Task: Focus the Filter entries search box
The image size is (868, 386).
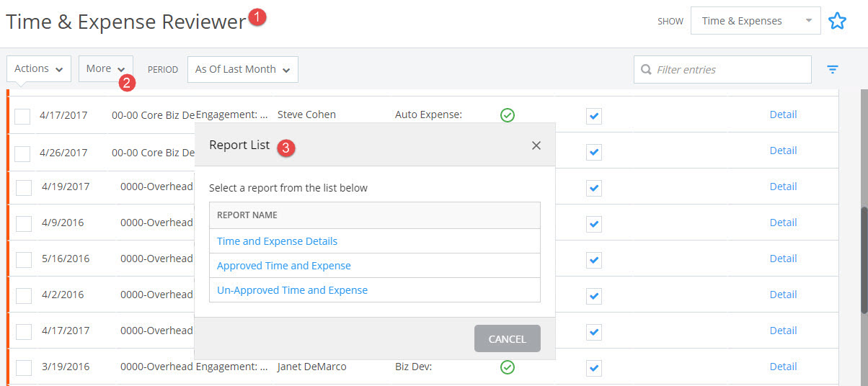Action: click(x=722, y=70)
